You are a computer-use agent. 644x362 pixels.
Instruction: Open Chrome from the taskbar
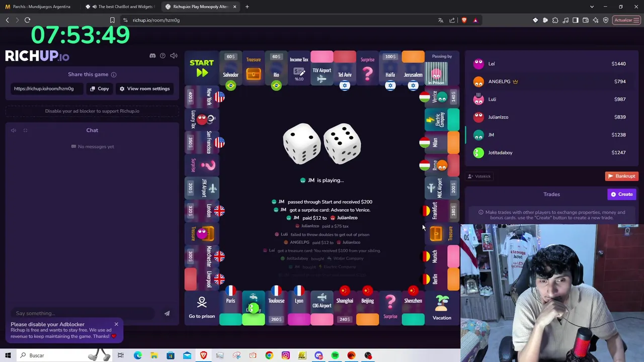pyautogui.click(x=269, y=355)
